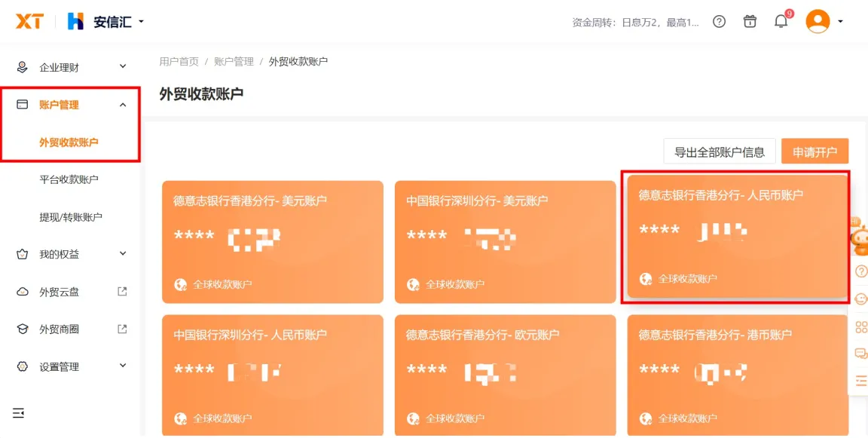
Task: Go to 用户首页 in the breadcrumb
Action: 179,62
